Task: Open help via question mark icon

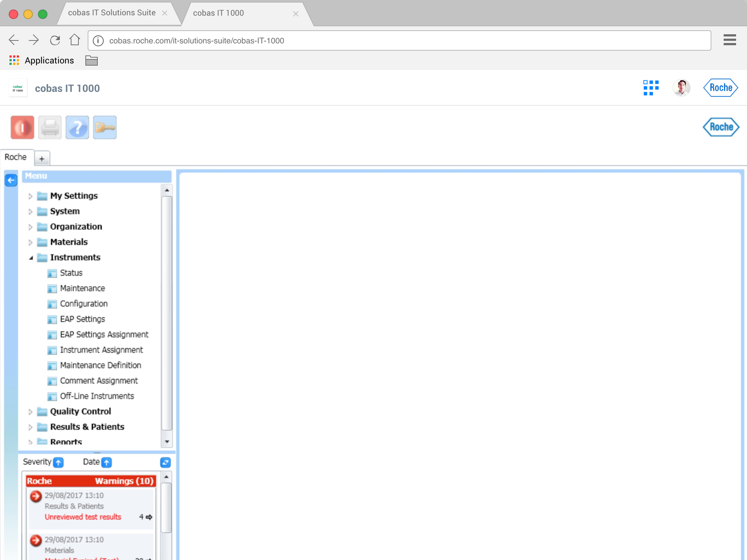Action: click(77, 128)
